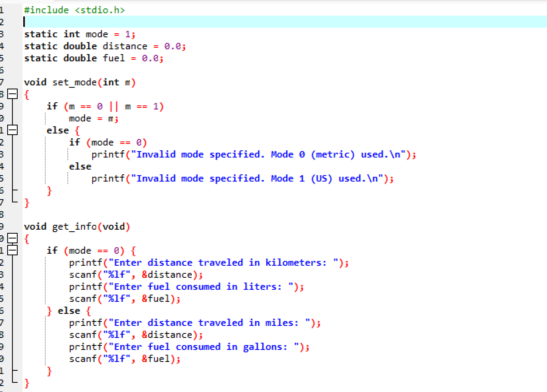Viewport: 547px width, 392px height.
Task: Collapse the else block fold in set_mode
Action: tap(13, 130)
